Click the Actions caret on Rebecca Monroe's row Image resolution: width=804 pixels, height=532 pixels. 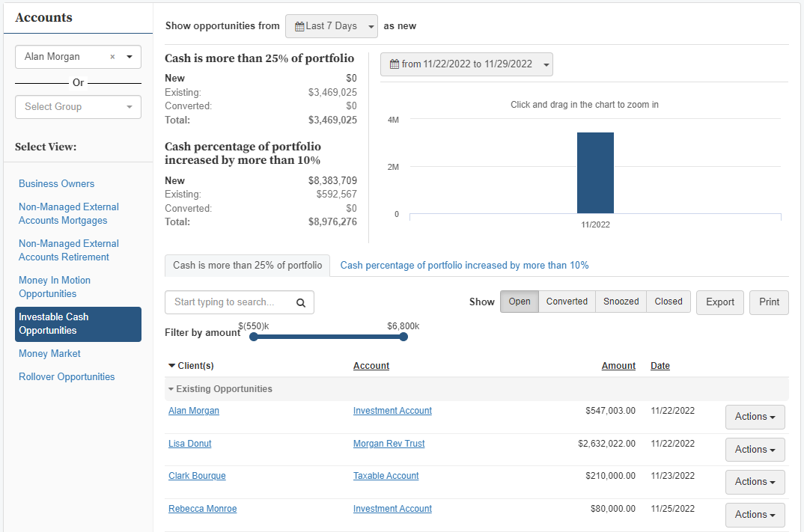[772, 515]
